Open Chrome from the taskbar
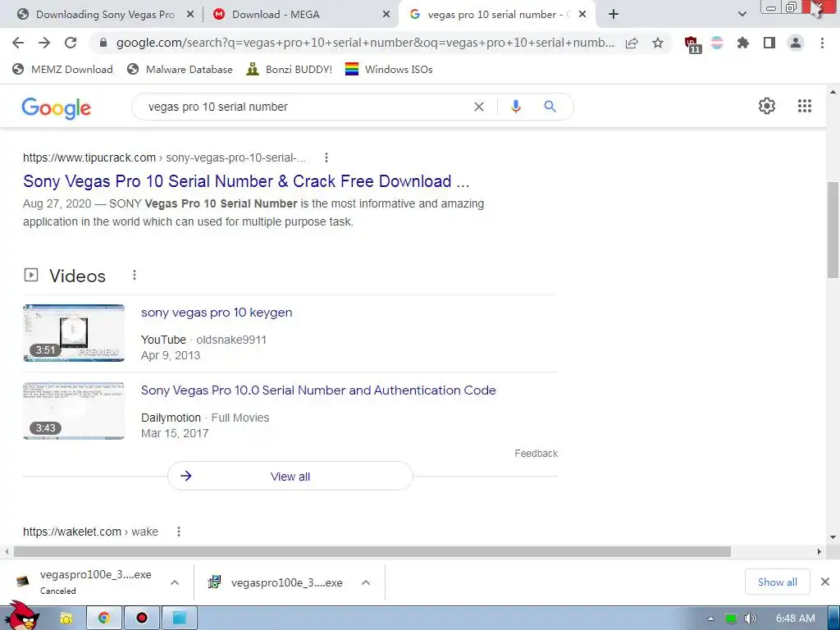Image resolution: width=840 pixels, height=630 pixels. pos(104,619)
